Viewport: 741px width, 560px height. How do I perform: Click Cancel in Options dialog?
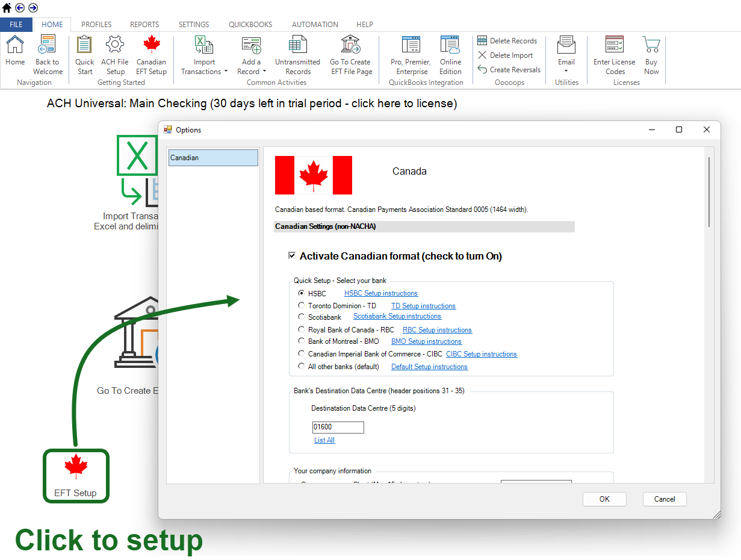point(665,499)
